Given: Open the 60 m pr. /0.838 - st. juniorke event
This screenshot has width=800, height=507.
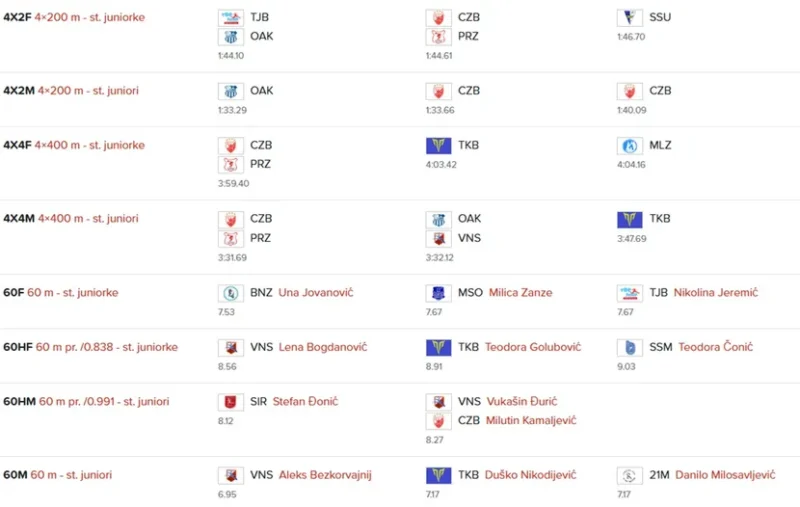Looking at the screenshot, I should pos(107,348).
